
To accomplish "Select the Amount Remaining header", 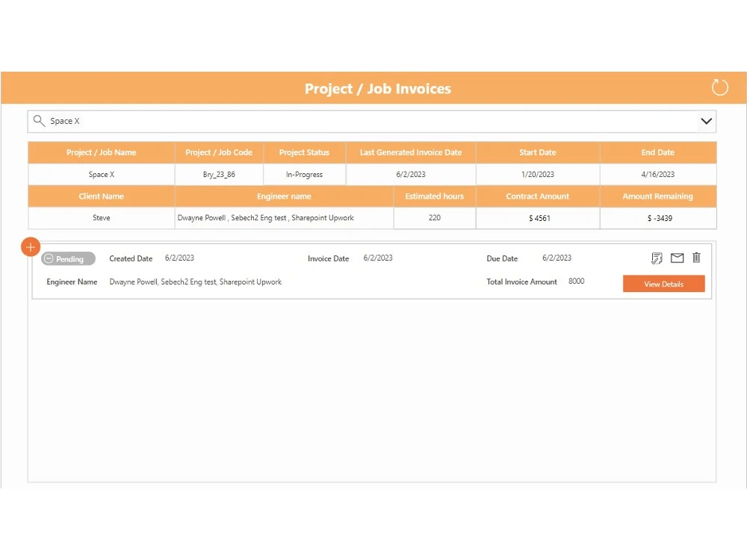I will coord(658,196).
